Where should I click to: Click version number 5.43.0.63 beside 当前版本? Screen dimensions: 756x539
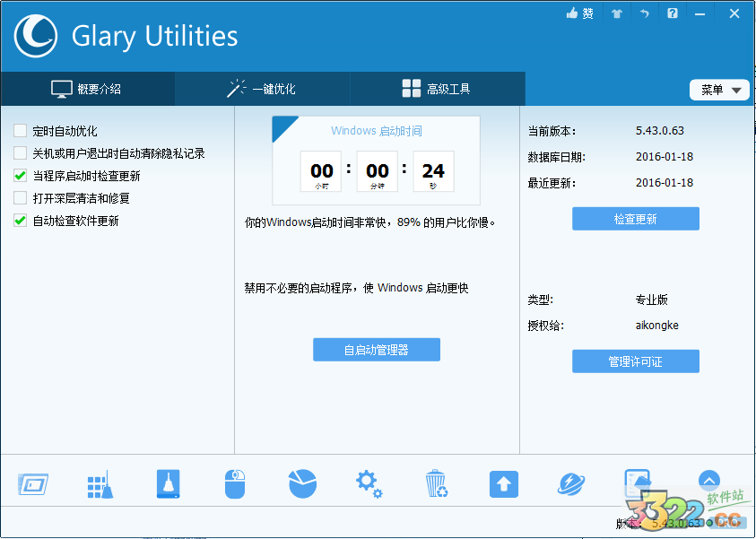click(x=659, y=131)
